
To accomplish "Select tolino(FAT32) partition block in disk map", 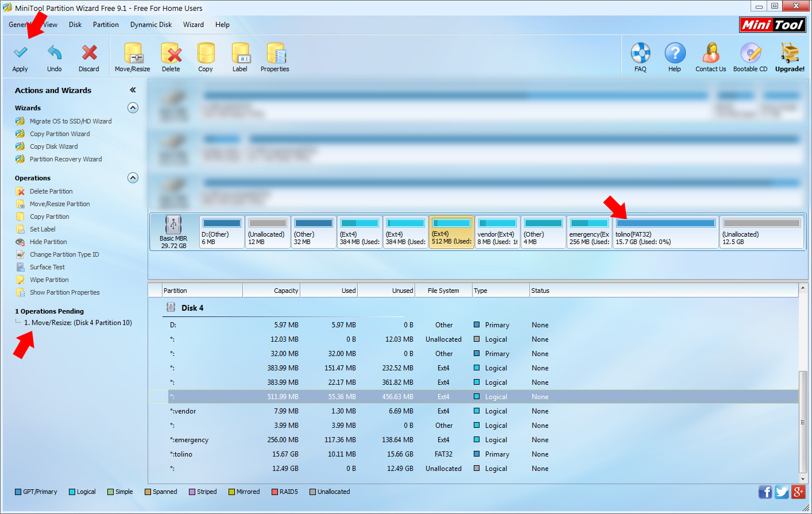I will click(x=666, y=232).
